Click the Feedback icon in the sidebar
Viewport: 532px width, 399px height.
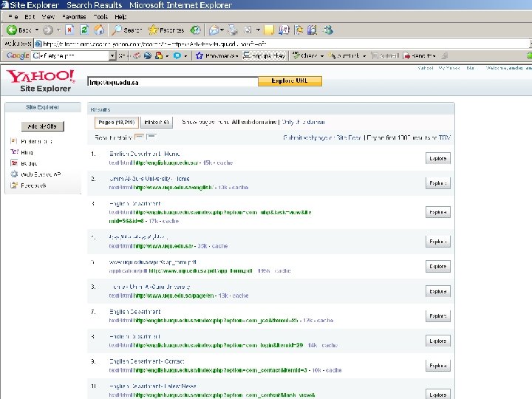pyautogui.click(x=14, y=185)
